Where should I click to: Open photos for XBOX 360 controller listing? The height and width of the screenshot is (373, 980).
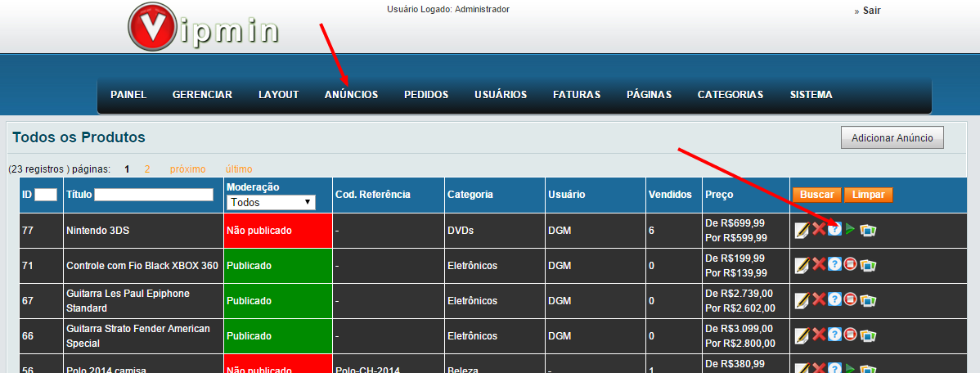point(868,266)
